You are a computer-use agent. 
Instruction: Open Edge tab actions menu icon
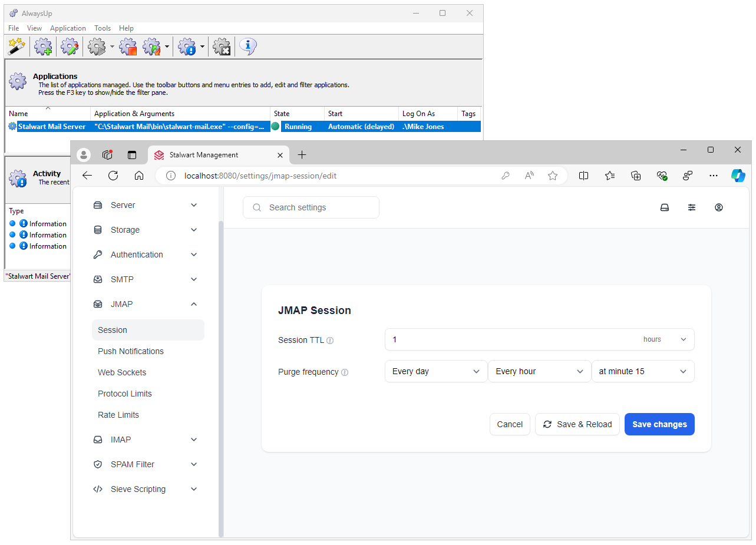[132, 155]
